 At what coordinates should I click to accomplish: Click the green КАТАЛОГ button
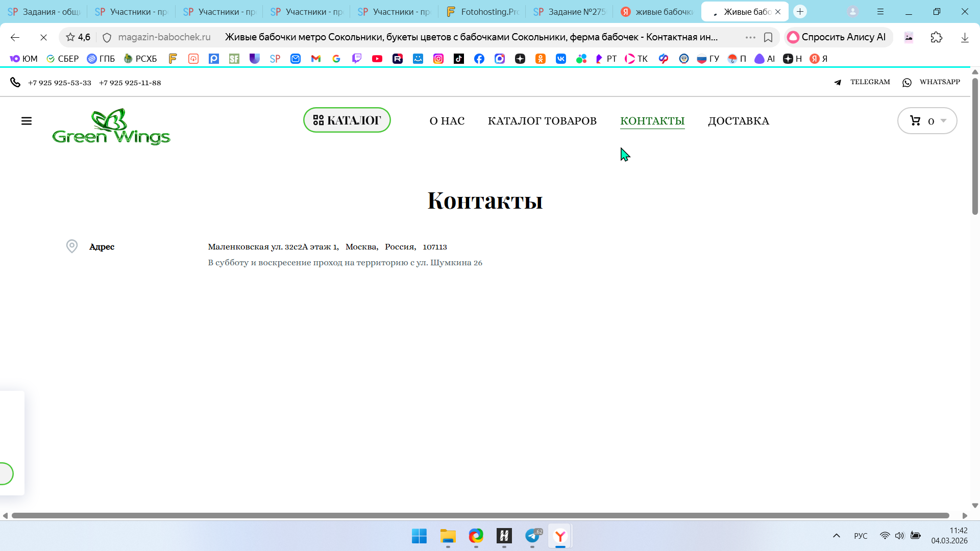point(347,120)
